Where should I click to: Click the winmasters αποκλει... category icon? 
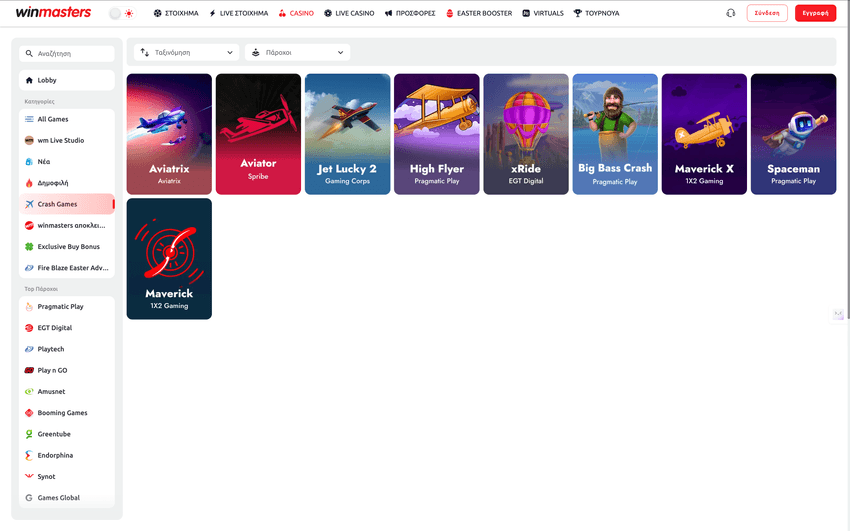pos(29,225)
